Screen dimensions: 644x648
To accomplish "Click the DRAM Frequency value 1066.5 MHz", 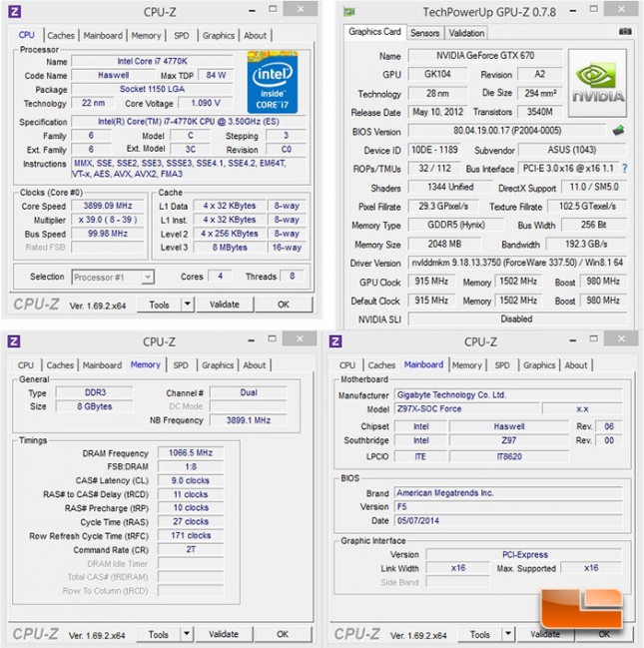I will coord(191,453).
